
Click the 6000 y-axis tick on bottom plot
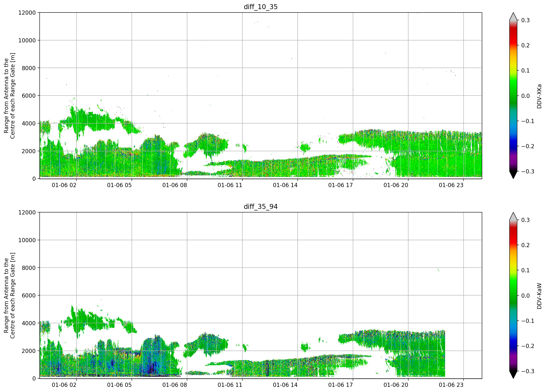[29, 295]
